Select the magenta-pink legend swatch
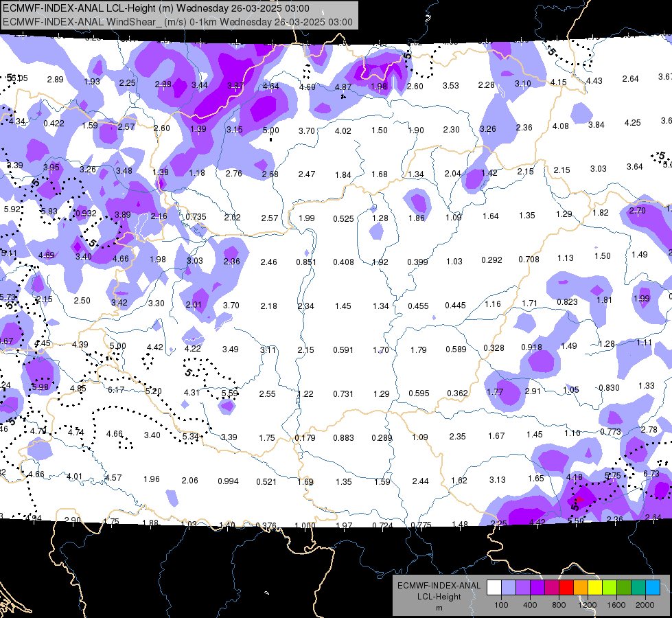The height and width of the screenshot is (618, 672). click(552, 588)
